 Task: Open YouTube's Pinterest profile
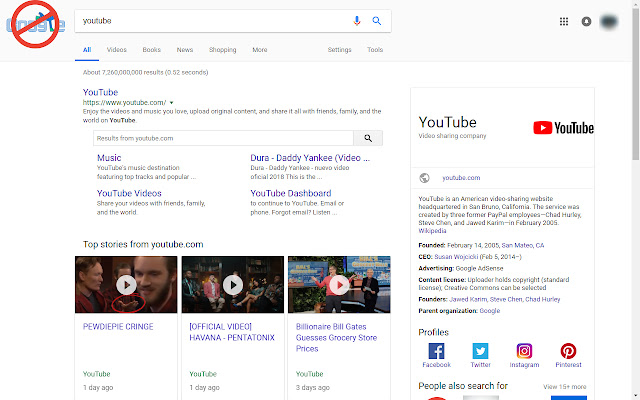[568, 351]
